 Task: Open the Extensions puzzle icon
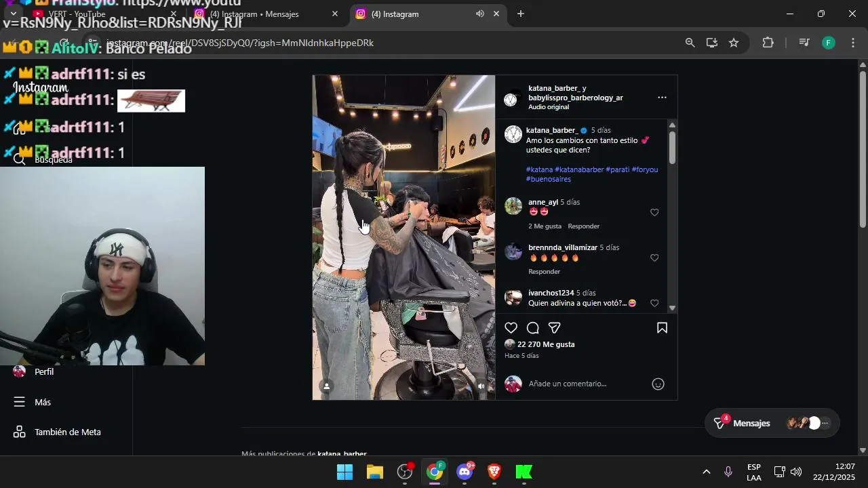pyautogui.click(x=768, y=43)
